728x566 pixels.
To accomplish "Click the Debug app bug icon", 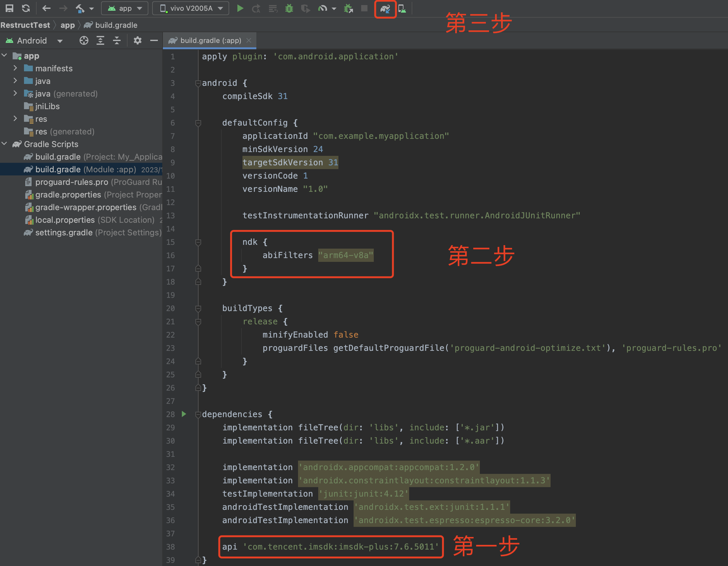I will click(x=289, y=8).
